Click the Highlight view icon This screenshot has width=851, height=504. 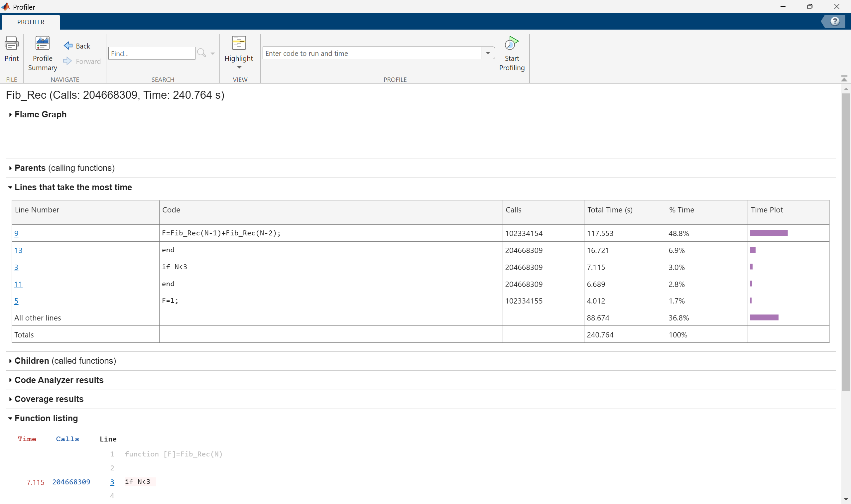tap(239, 44)
